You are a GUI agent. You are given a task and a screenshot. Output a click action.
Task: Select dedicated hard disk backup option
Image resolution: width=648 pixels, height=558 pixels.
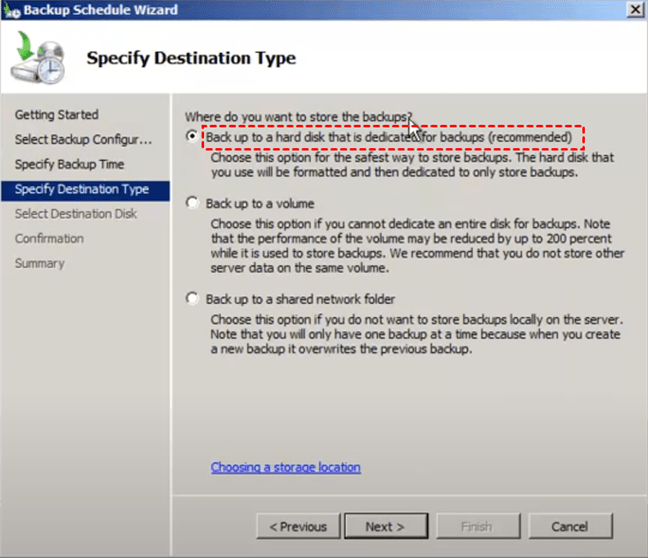[x=192, y=137]
